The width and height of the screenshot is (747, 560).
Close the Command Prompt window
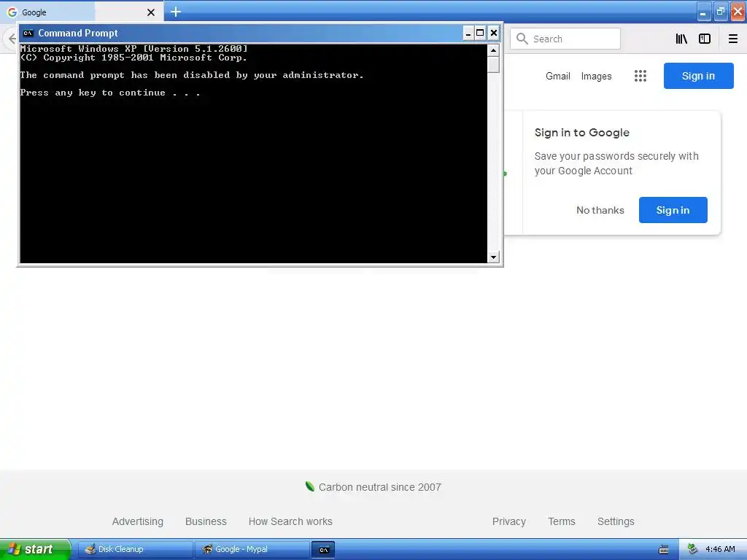(494, 33)
